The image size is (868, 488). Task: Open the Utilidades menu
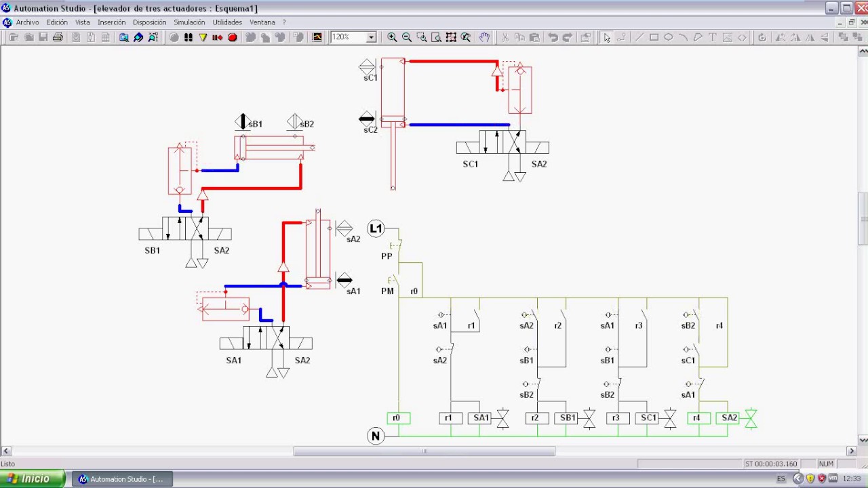click(x=227, y=22)
